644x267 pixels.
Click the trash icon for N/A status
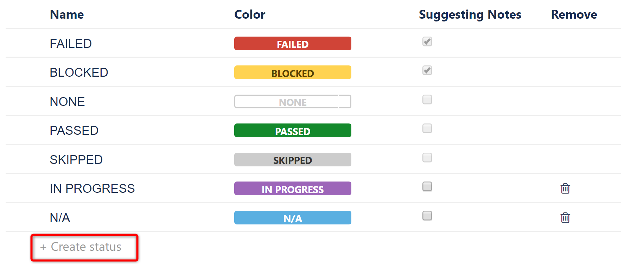point(565,218)
